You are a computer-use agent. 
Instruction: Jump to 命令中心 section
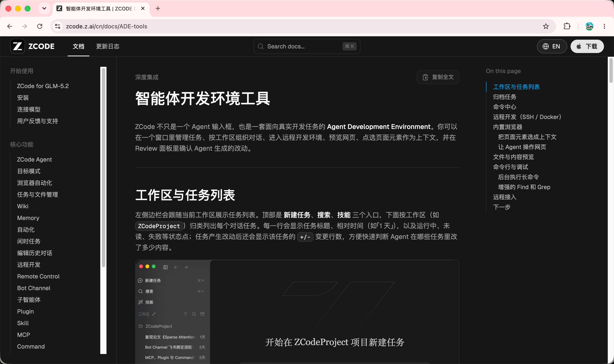click(x=505, y=107)
